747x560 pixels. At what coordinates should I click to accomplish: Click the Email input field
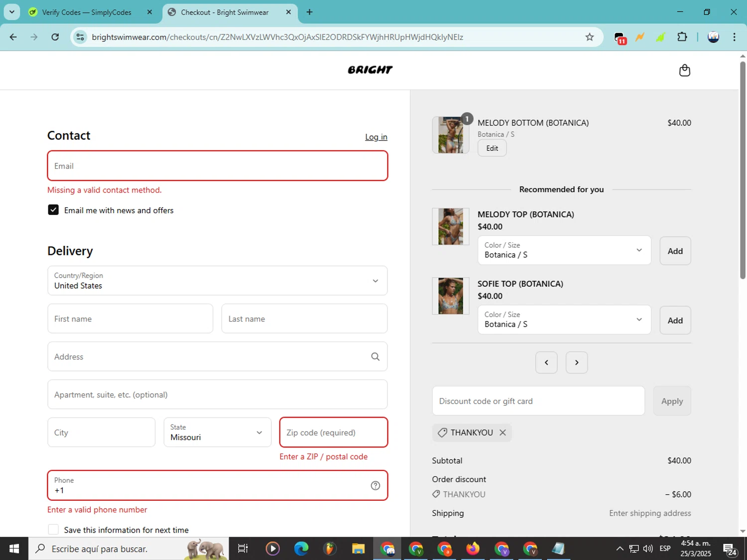pos(218,166)
